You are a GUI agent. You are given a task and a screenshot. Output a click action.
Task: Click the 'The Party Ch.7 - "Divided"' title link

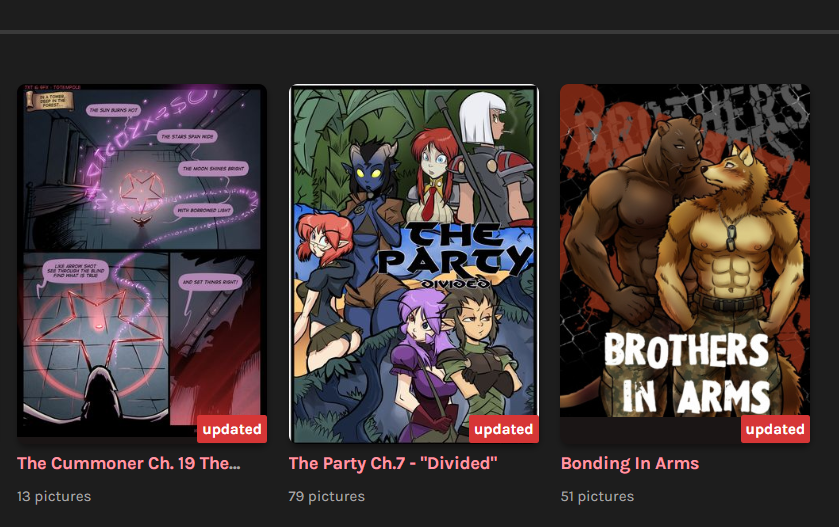coord(393,463)
